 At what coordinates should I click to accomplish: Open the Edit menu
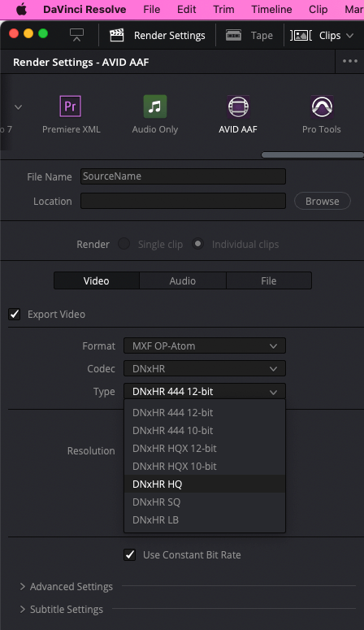(x=187, y=9)
